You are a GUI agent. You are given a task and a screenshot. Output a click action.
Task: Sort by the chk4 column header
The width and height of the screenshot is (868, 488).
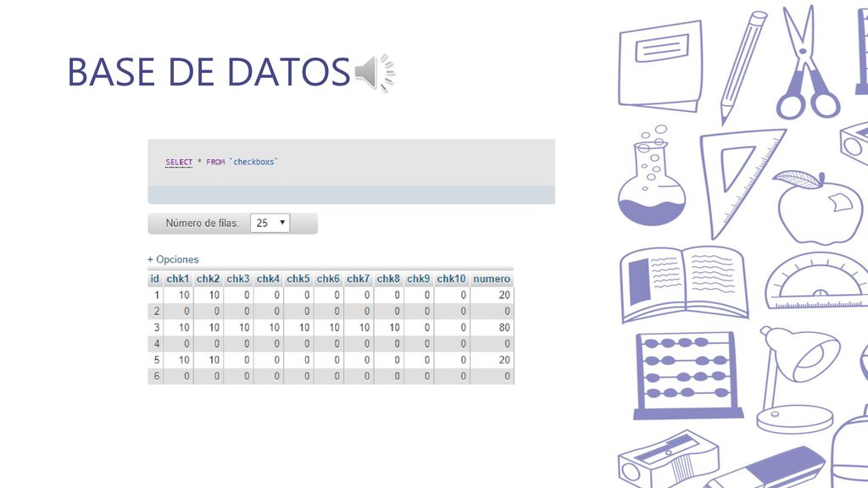coord(268,279)
